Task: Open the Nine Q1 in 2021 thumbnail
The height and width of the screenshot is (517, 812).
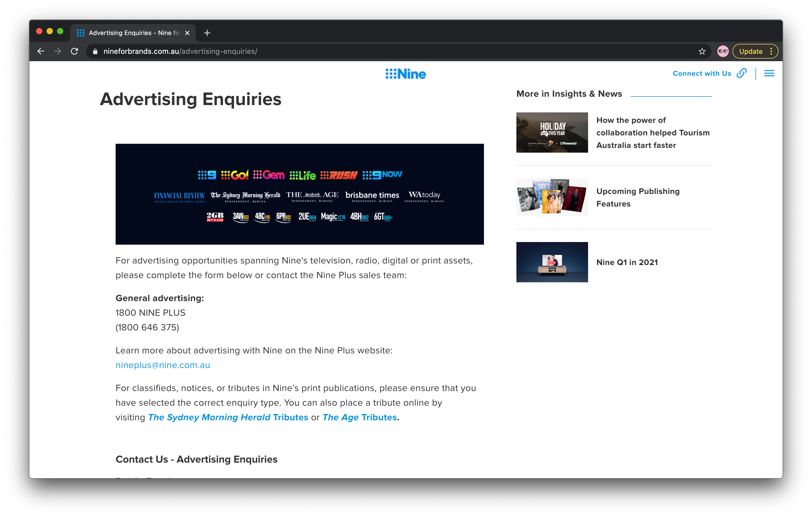Action: point(552,262)
